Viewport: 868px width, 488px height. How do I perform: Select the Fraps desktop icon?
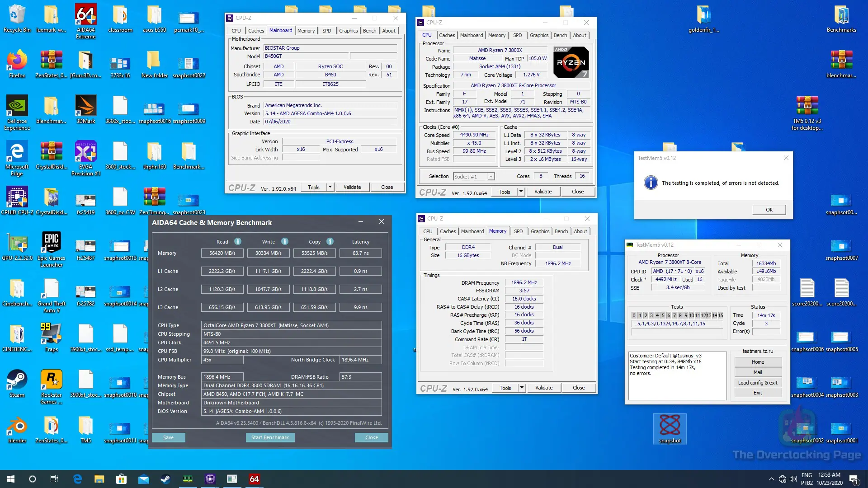pyautogui.click(x=51, y=338)
